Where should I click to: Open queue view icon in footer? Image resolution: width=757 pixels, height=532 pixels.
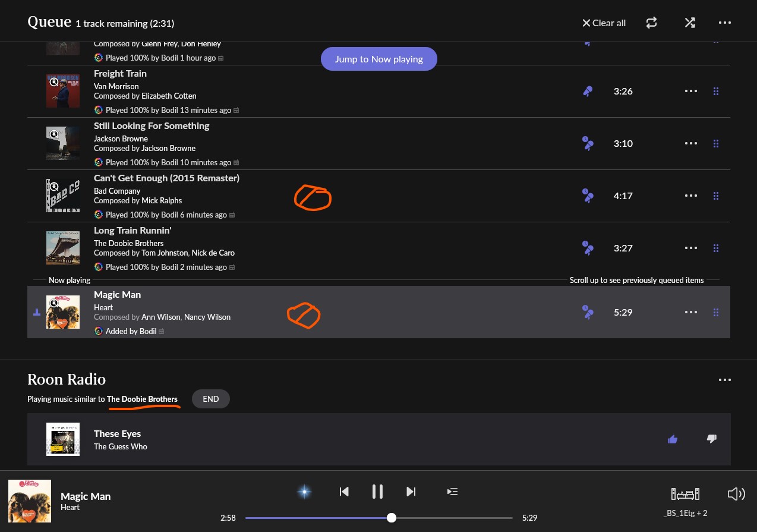point(452,492)
